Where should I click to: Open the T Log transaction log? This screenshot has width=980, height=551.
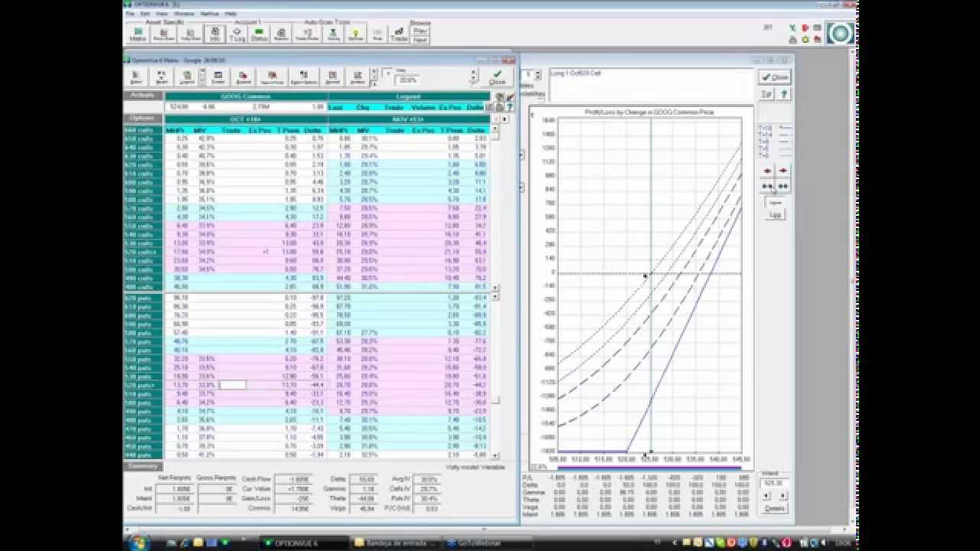(237, 34)
